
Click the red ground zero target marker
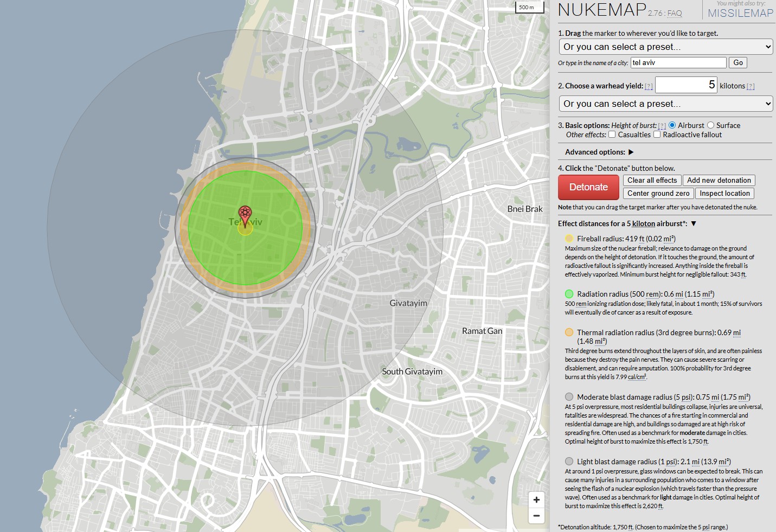click(245, 216)
